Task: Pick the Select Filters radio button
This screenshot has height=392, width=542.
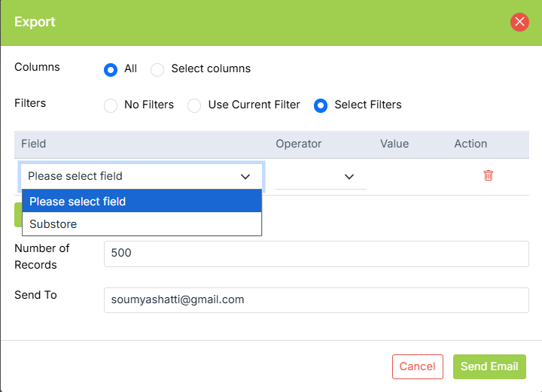Action: point(321,105)
